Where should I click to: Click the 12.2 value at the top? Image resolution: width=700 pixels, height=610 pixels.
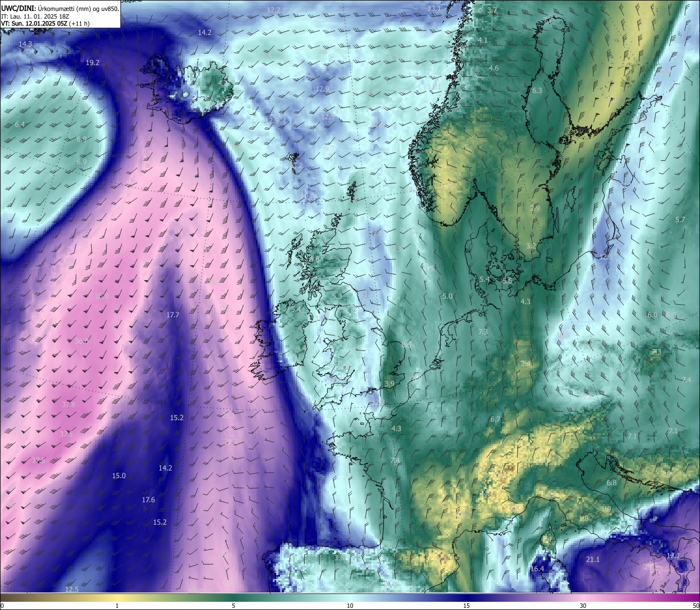274,10
